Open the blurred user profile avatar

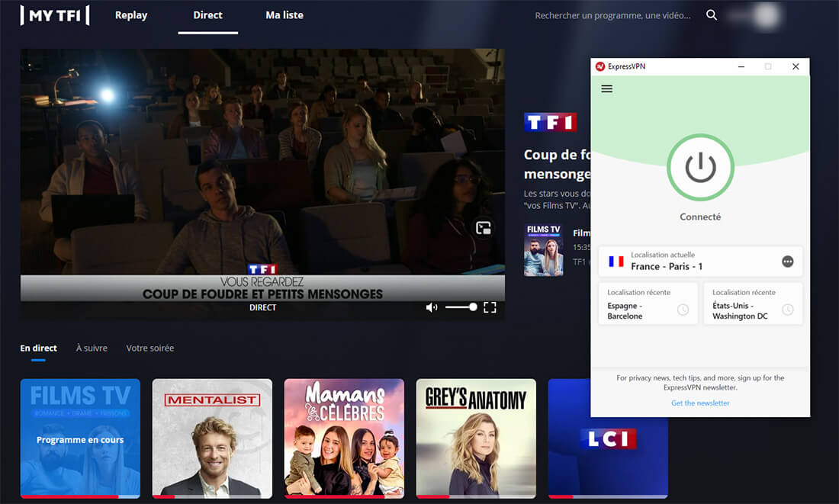767,15
